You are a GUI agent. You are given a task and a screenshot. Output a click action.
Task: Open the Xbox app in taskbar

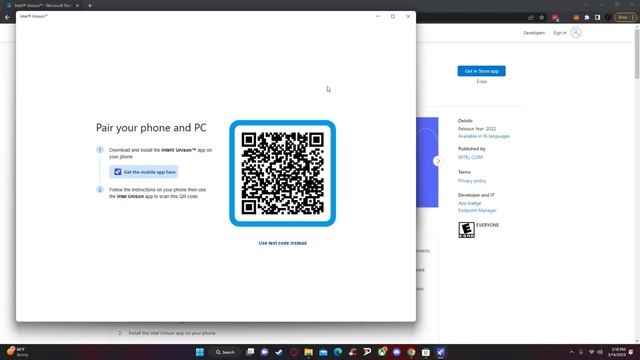pos(382,352)
